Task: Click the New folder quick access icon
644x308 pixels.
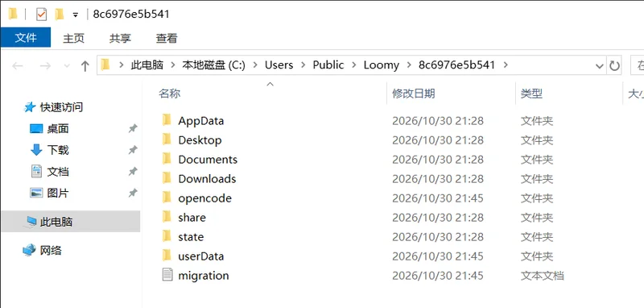Action: [x=60, y=15]
